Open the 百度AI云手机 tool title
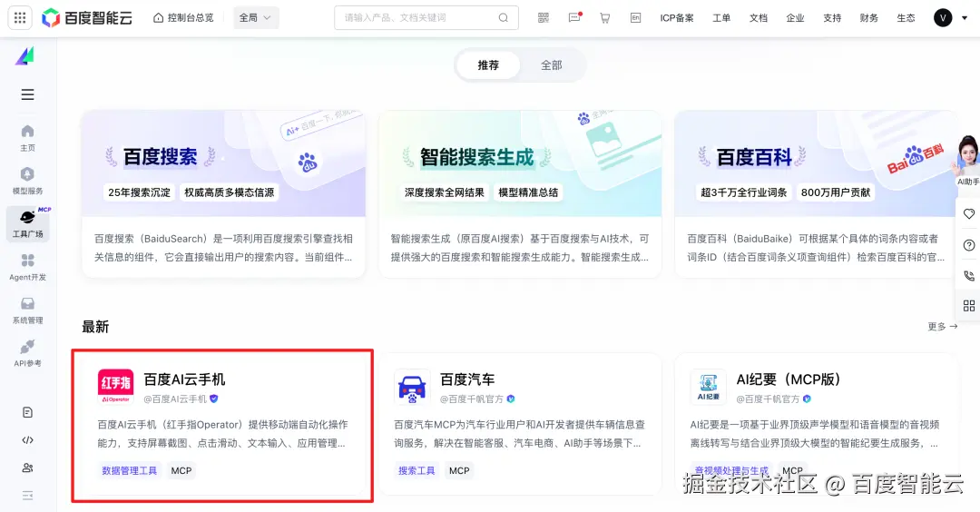Screen dimensions: 980x512 pos(184,379)
